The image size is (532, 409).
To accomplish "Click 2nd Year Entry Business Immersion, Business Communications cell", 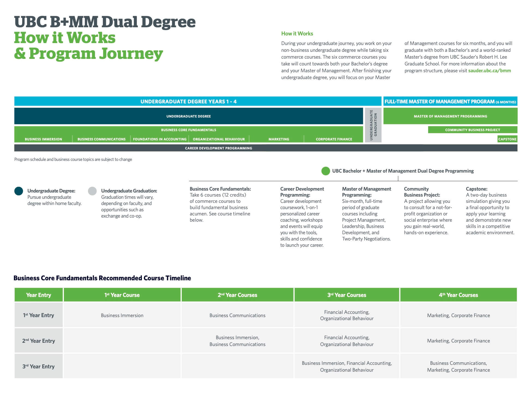I will point(237,341).
